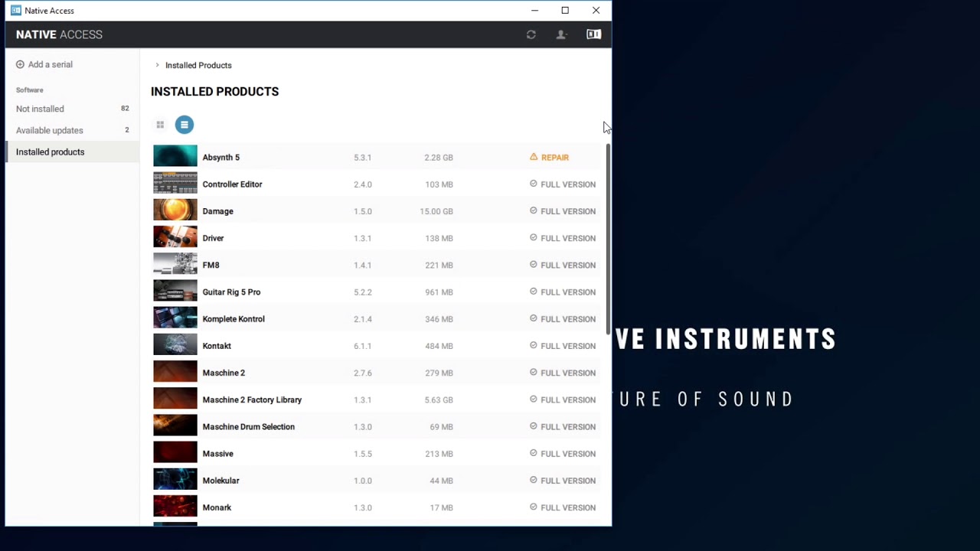Click Komplete Kontrol checkmark icon

[534, 318]
